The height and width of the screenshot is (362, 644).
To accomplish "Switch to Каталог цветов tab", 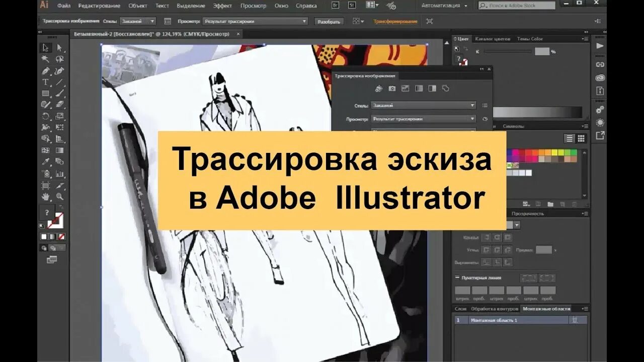I will tap(493, 39).
